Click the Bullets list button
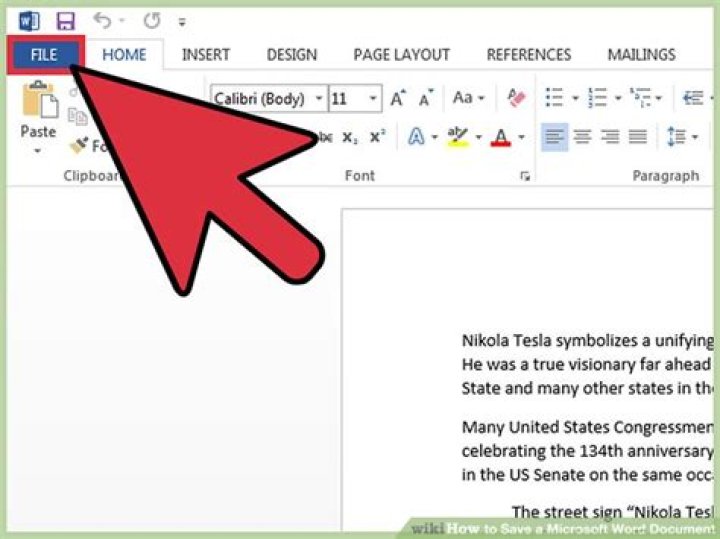This screenshot has height=539, width=720. [x=554, y=98]
